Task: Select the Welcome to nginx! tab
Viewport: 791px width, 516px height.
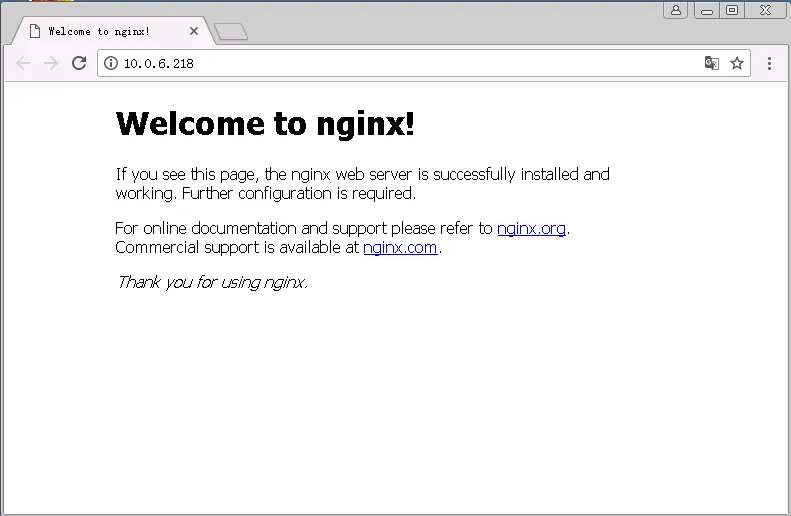Action: 114,31
